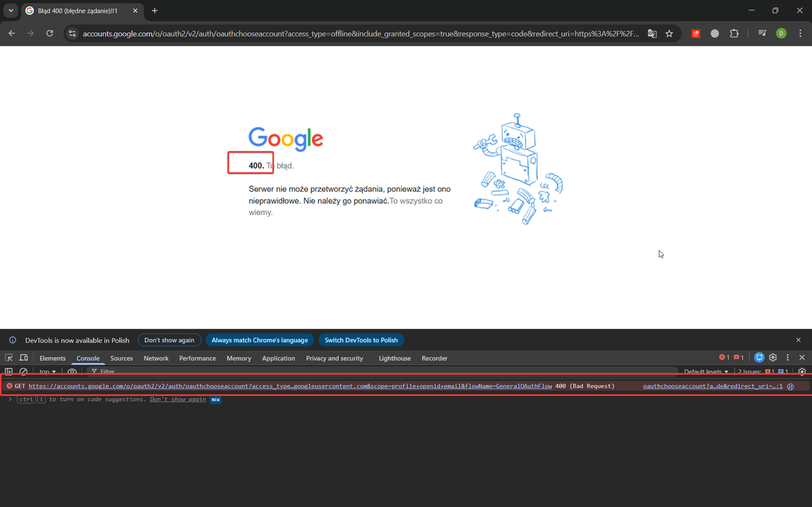Screen dimensions: 812x507
Task: Create a live expression with eye icon
Action: coord(72,372)
